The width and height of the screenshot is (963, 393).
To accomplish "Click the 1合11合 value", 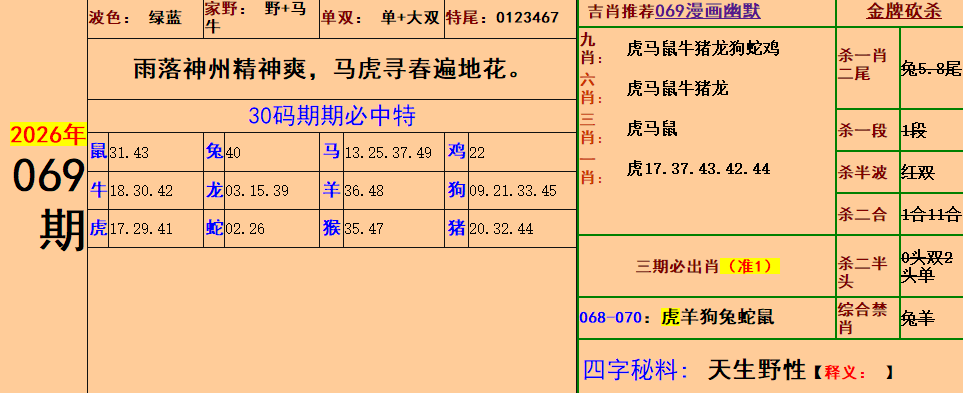I will click(x=931, y=214).
